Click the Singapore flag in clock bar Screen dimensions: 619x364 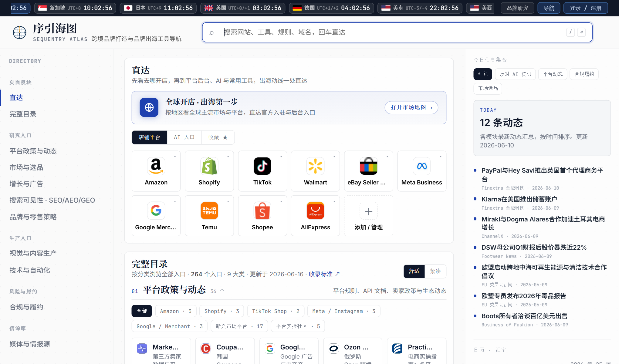pos(42,8)
